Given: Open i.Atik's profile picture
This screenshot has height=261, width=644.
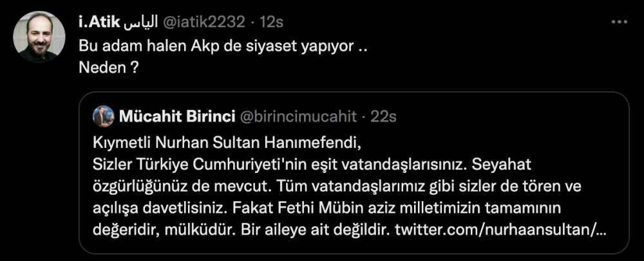Looking at the screenshot, I should click(x=39, y=37).
